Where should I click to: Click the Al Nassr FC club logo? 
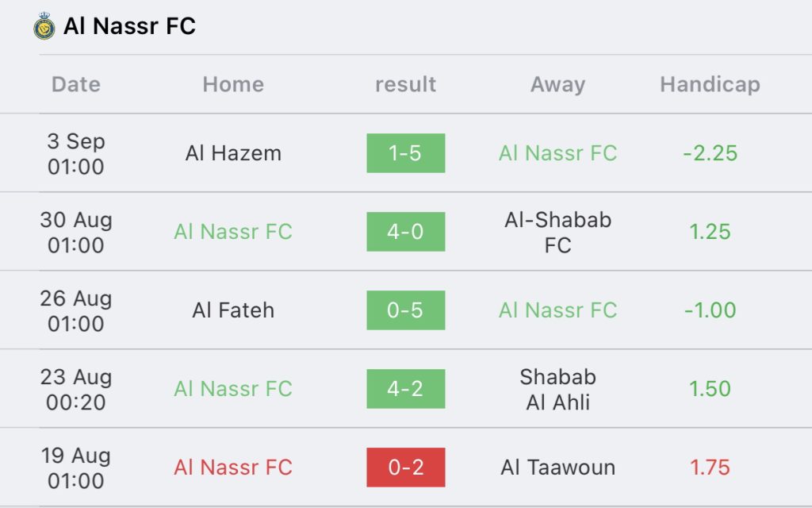44,27
